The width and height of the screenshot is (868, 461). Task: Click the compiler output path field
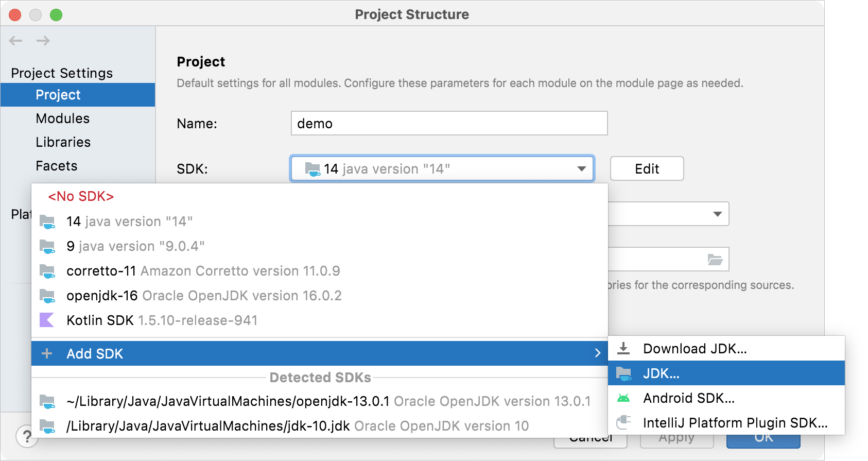pos(668,259)
